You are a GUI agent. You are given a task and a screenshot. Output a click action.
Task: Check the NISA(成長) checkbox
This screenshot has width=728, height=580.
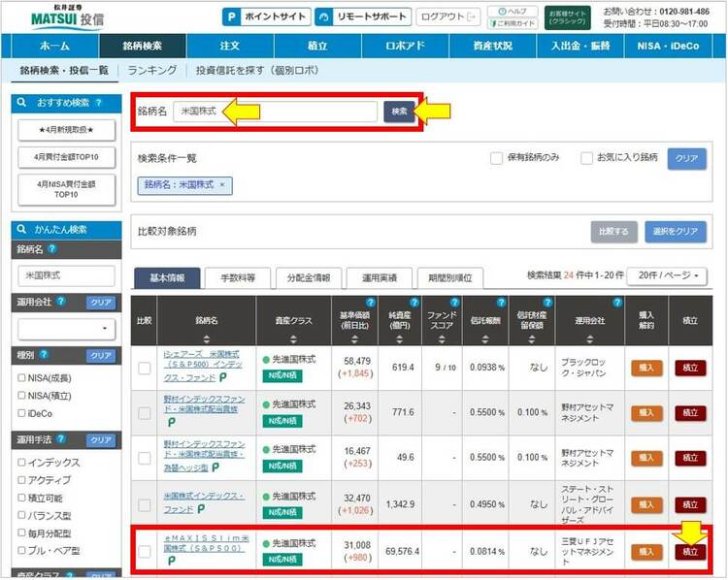(21, 378)
